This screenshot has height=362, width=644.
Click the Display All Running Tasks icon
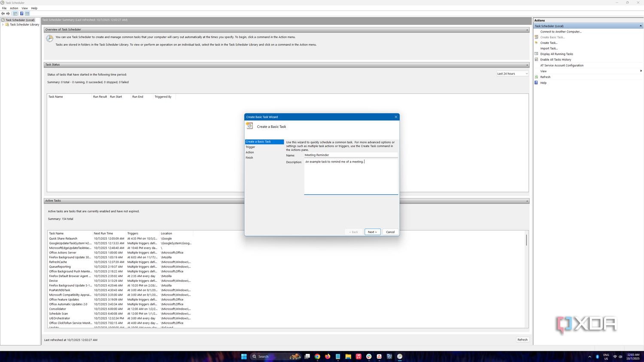tap(536, 54)
